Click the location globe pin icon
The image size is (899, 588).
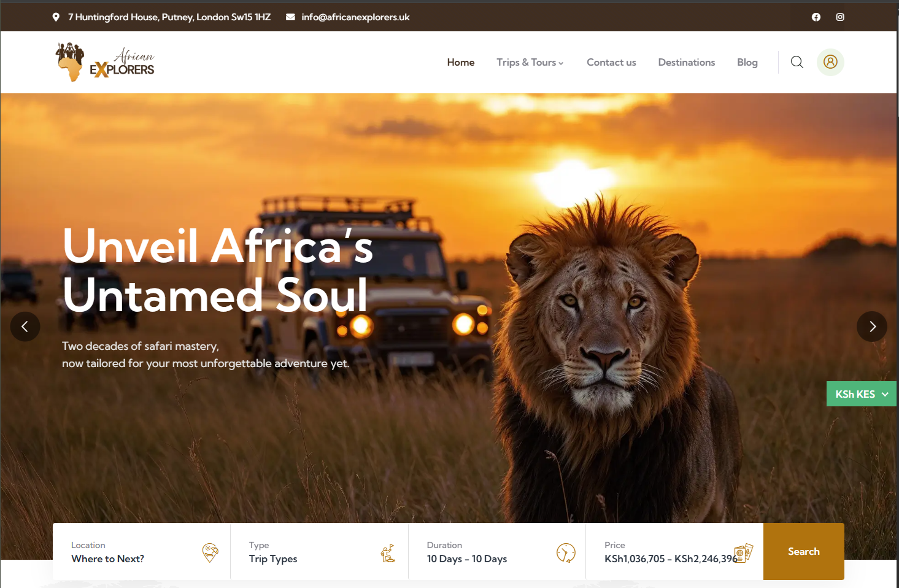click(x=210, y=552)
